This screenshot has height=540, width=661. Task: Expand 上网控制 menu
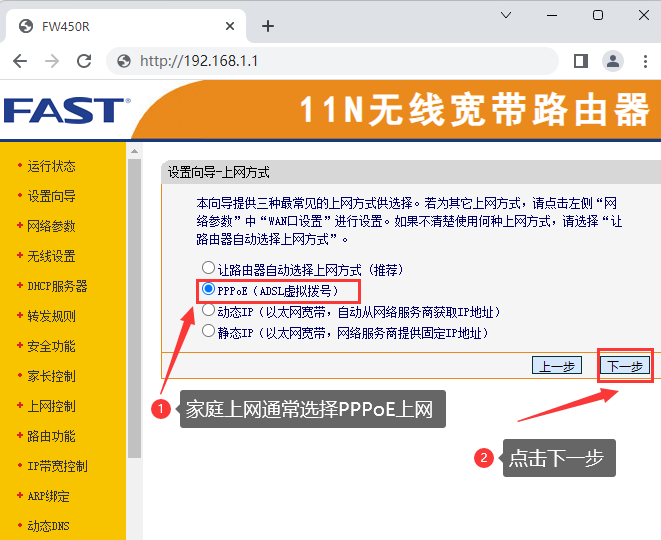[51, 406]
